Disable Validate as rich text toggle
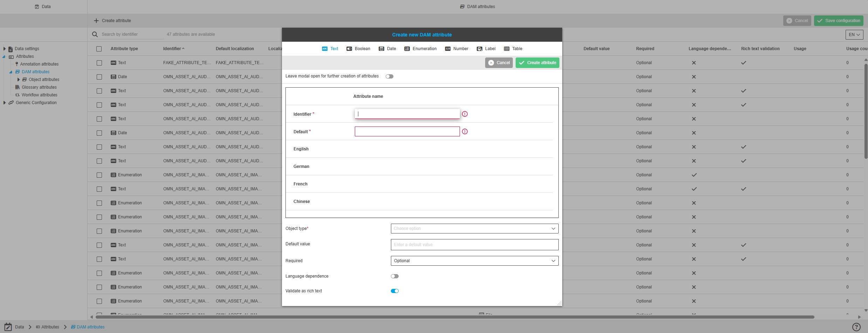This screenshot has width=868, height=333. click(395, 291)
